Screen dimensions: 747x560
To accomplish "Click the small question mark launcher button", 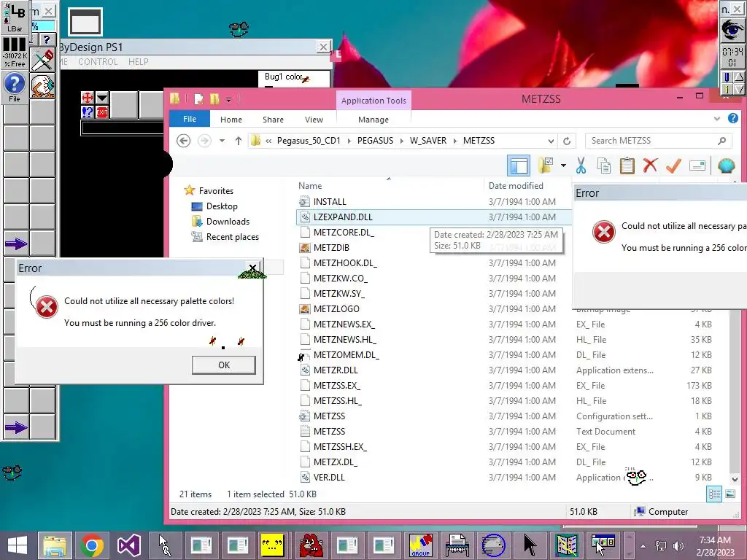I will pyautogui.click(x=47, y=40).
